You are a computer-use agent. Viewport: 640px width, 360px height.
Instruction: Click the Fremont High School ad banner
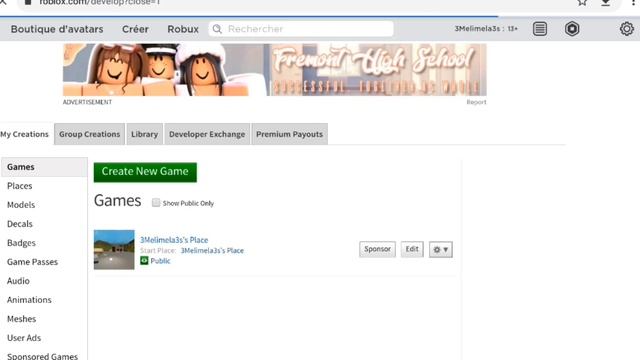point(275,70)
